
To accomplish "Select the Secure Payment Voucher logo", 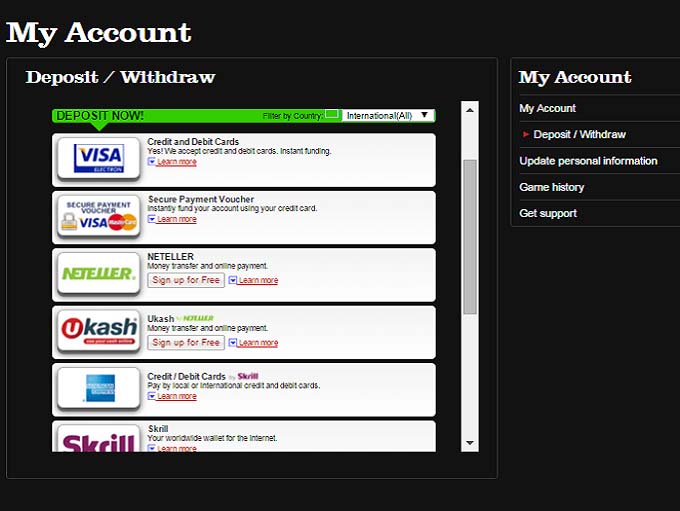I will tap(98, 216).
